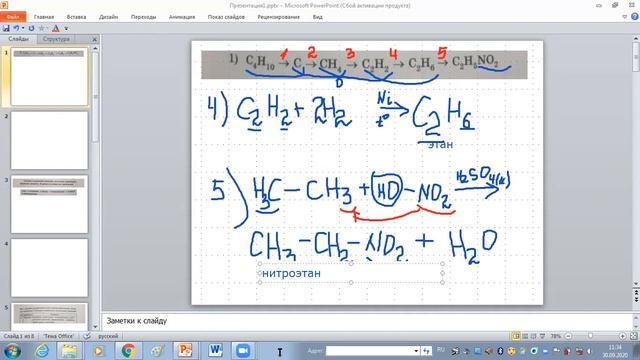This screenshot has width=640, height=360.
Task: Click 'Слайд 1 из 8' status bar text
Action: tap(19, 336)
